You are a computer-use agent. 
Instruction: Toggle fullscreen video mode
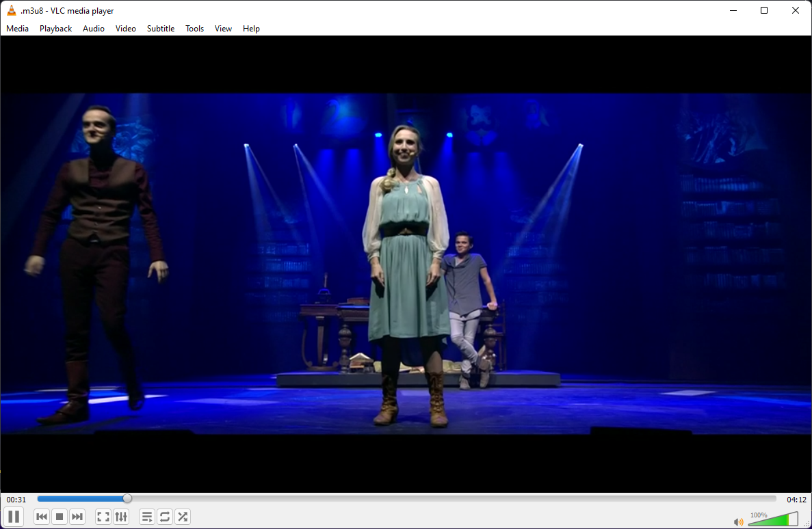click(x=103, y=517)
